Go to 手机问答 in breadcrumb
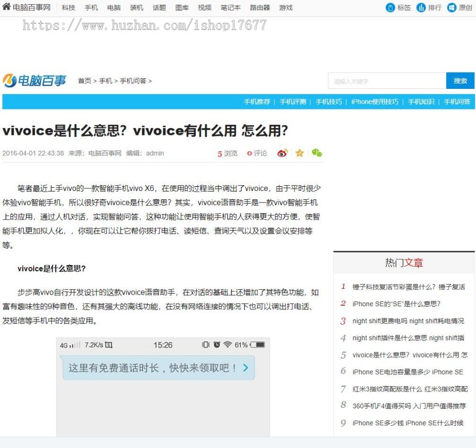The width and height of the screenshot is (476, 448). [133, 81]
